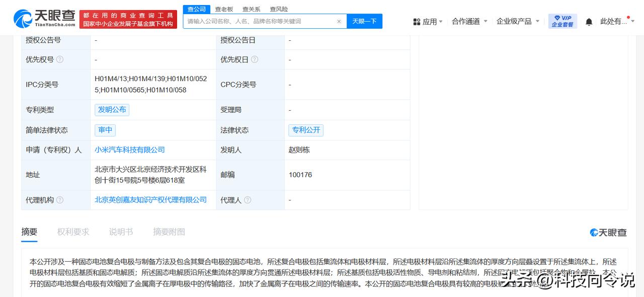
Task: Open the 北京英创嘉友知识产权代理有限公司 link
Action: pos(151,200)
